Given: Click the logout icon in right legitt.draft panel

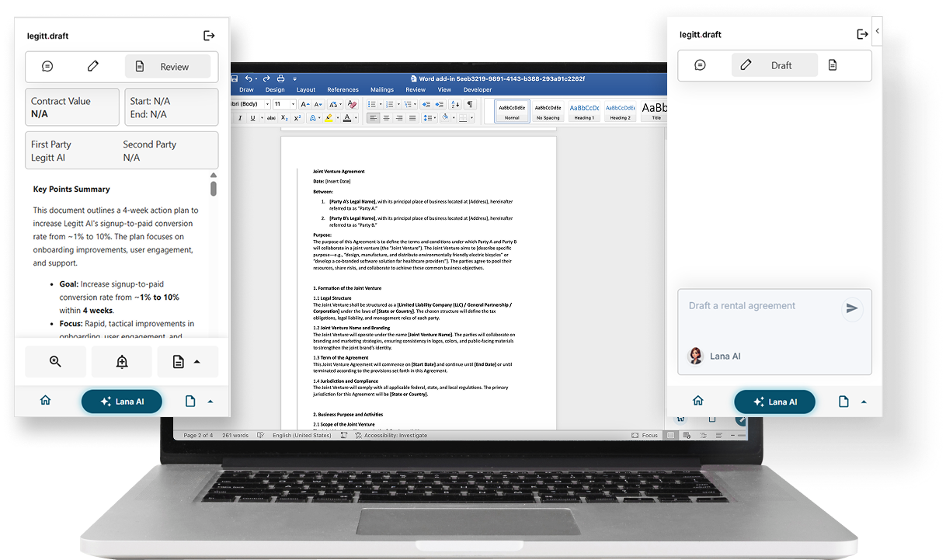Looking at the screenshot, I should click(x=862, y=34).
